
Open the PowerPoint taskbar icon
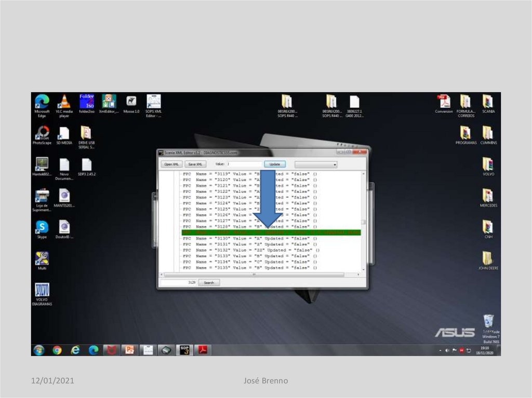(x=129, y=350)
